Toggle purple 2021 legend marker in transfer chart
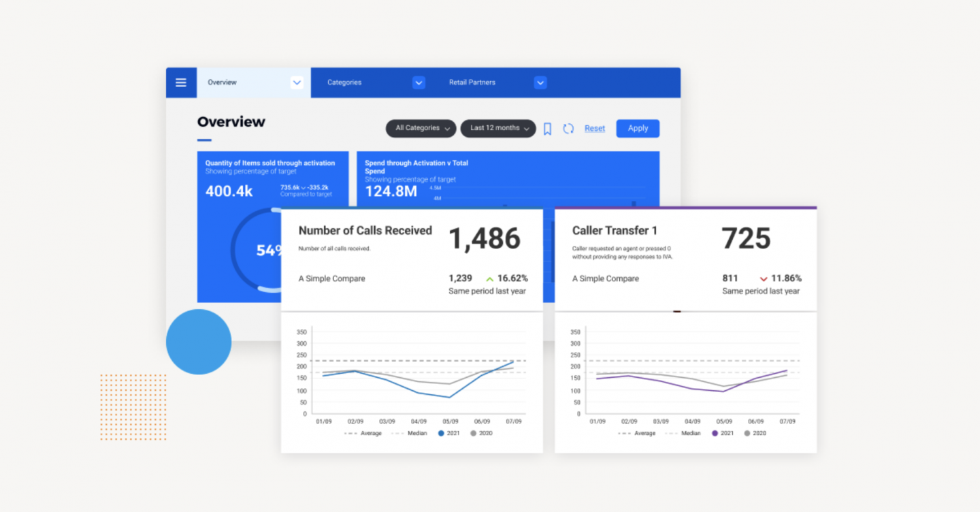The height and width of the screenshot is (512, 980). (x=715, y=433)
